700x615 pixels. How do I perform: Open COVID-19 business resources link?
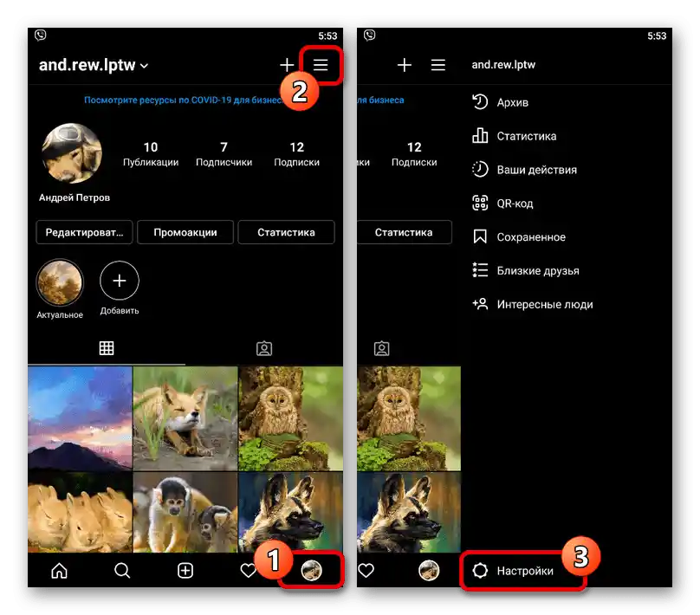pyautogui.click(x=183, y=100)
